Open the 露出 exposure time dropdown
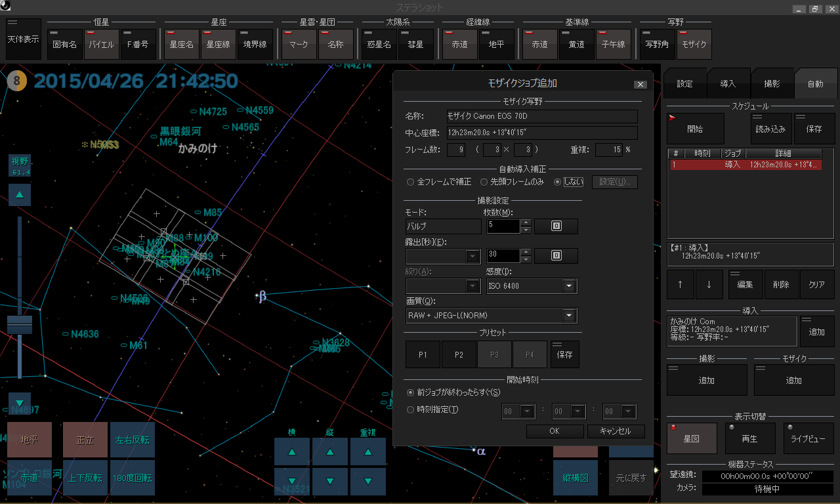Image resolution: width=840 pixels, height=504 pixels. (472, 256)
